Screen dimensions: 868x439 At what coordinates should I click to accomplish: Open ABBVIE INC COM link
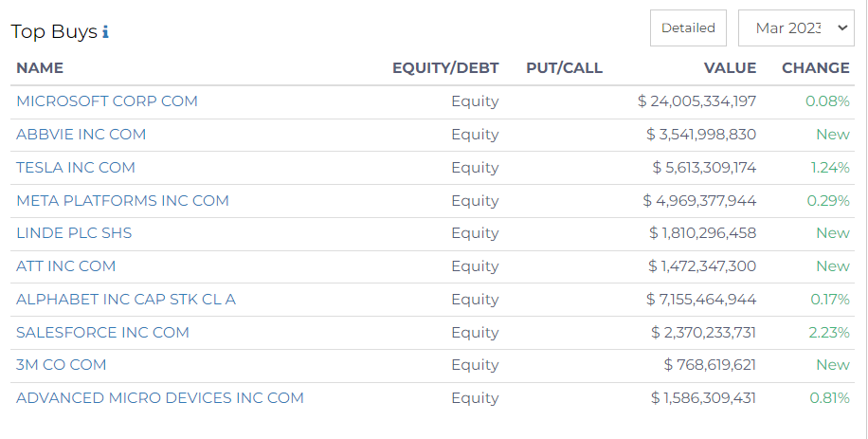pos(81,135)
